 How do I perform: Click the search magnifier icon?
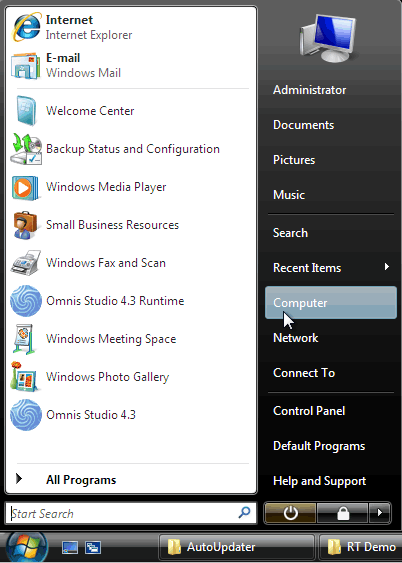pos(244,513)
